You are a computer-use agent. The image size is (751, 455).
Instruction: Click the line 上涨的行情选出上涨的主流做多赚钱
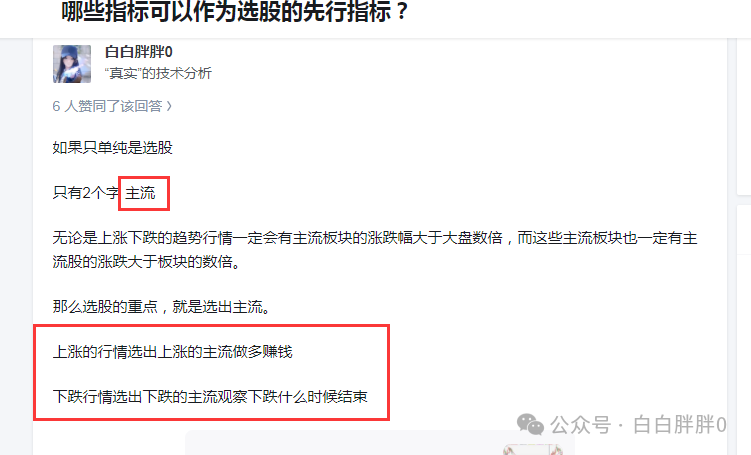pos(172,352)
